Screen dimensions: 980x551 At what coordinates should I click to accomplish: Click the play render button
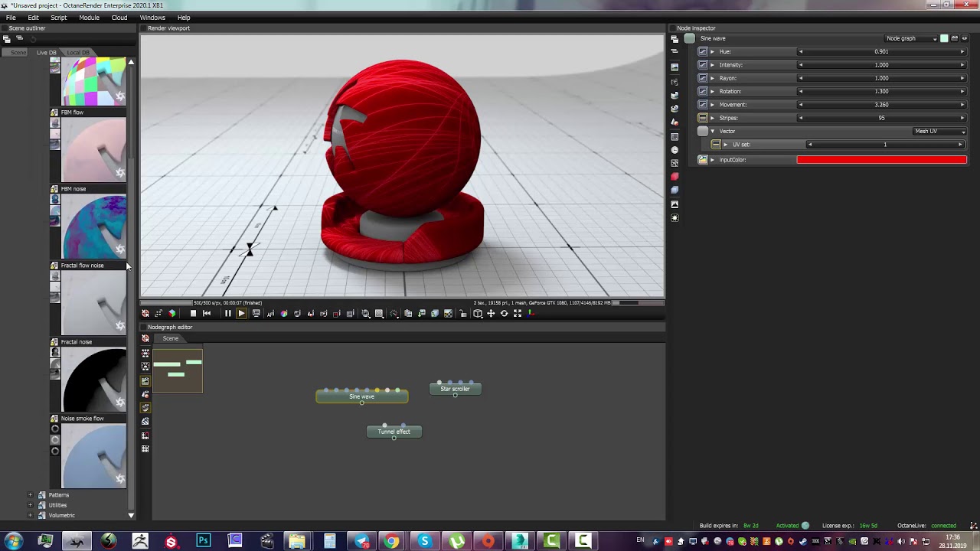click(x=241, y=313)
